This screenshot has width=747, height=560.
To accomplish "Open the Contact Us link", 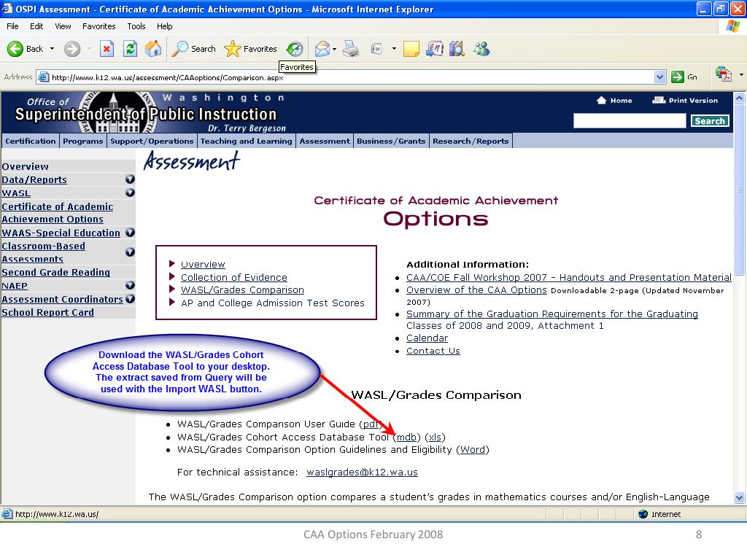I will click(x=433, y=351).
